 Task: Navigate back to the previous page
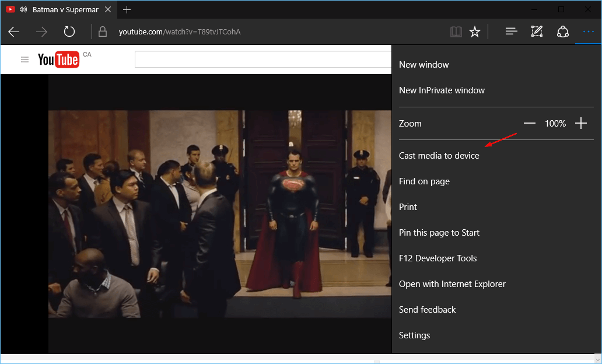14,32
